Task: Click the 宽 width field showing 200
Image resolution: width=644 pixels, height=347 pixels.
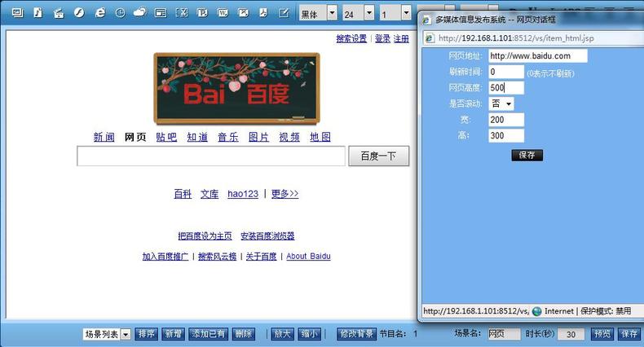Action: 506,120
